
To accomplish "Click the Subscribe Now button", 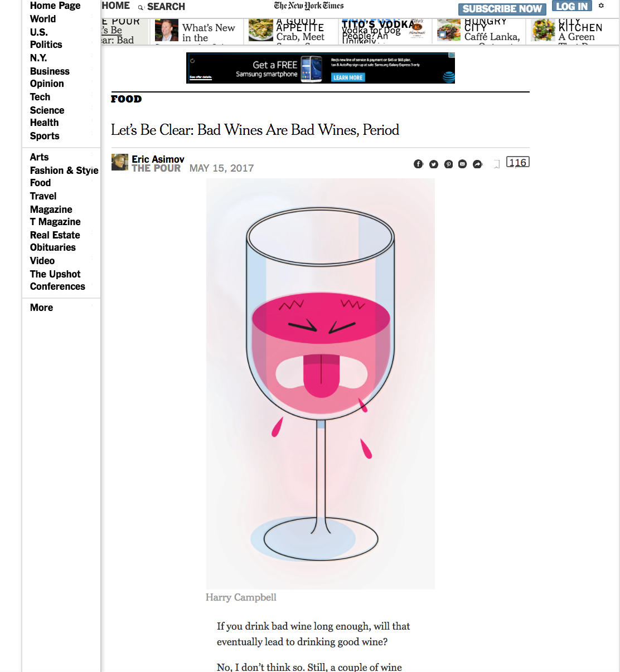I will 502,9.
